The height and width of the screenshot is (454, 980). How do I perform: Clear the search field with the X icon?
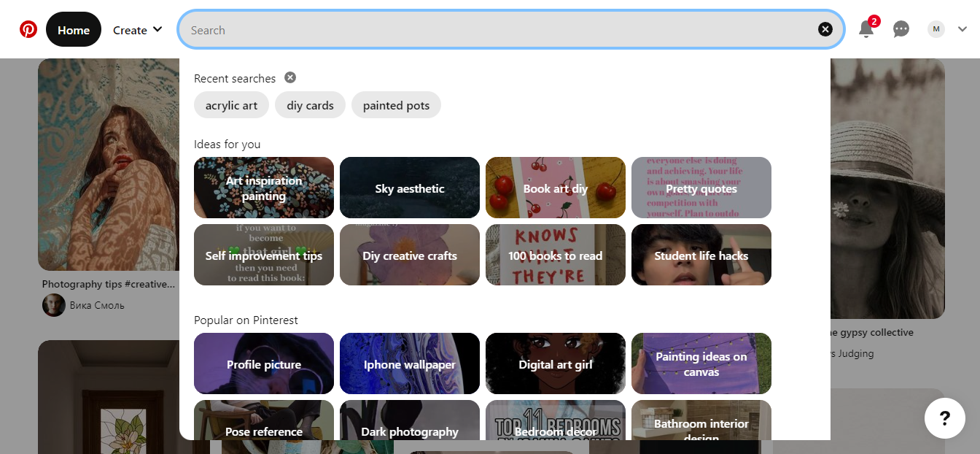pos(825,29)
